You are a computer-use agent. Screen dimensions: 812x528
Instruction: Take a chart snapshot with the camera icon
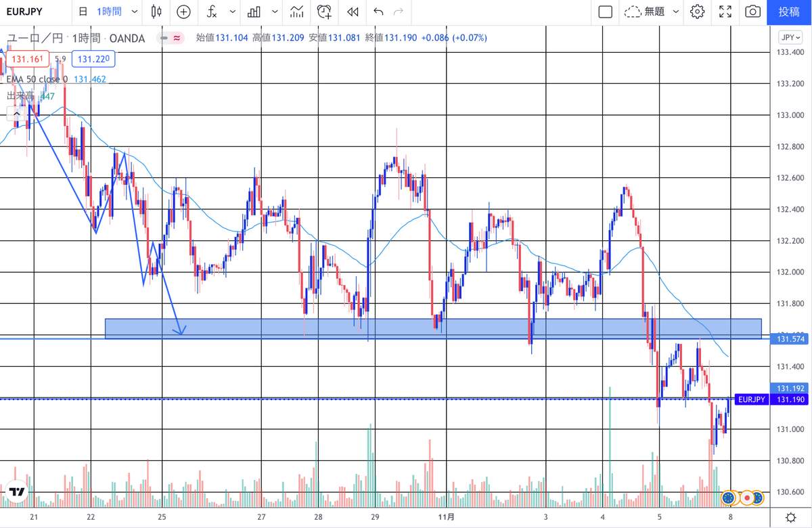(752, 12)
